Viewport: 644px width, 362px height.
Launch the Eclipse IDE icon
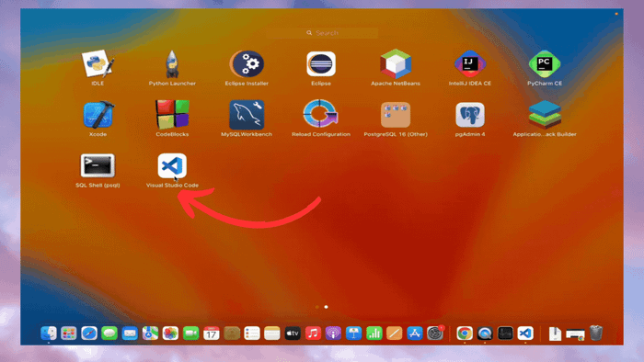[321, 64]
